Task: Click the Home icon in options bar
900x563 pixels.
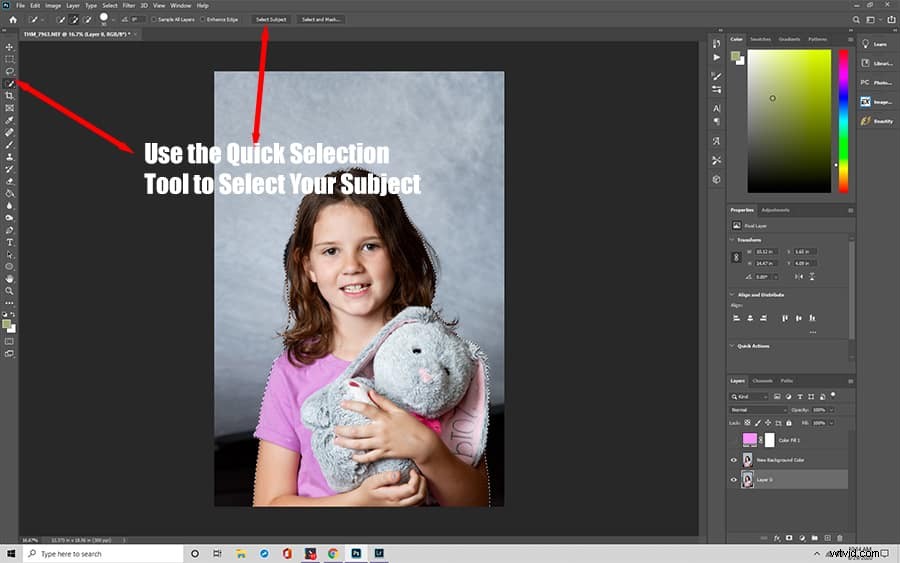Action: [13, 20]
